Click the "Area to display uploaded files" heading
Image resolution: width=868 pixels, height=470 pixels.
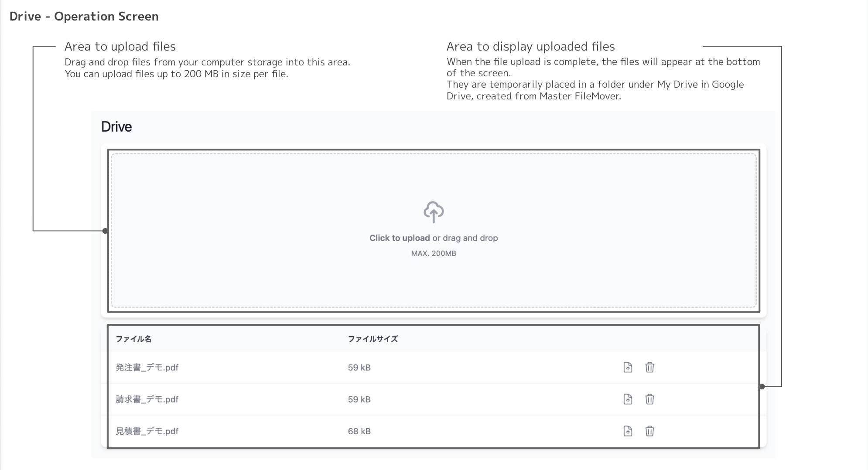(530, 47)
